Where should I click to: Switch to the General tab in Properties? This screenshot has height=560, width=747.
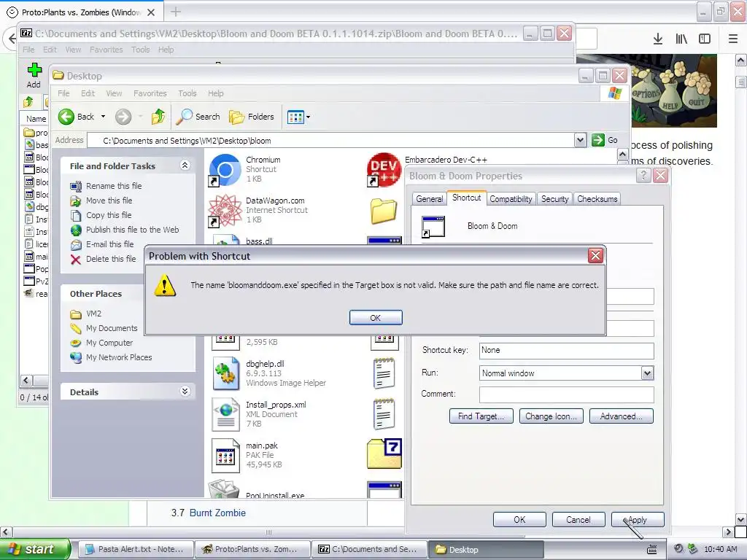click(x=429, y=199)
